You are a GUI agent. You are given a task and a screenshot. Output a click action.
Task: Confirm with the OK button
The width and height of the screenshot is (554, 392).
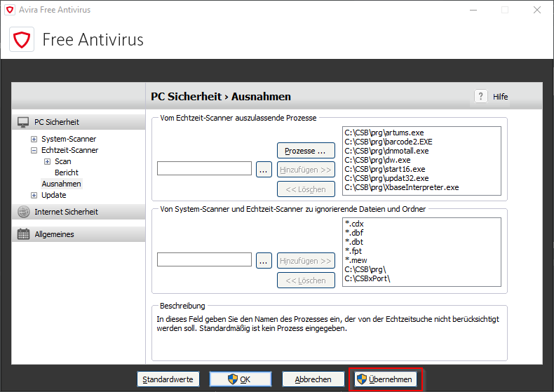tap(241, 379)
